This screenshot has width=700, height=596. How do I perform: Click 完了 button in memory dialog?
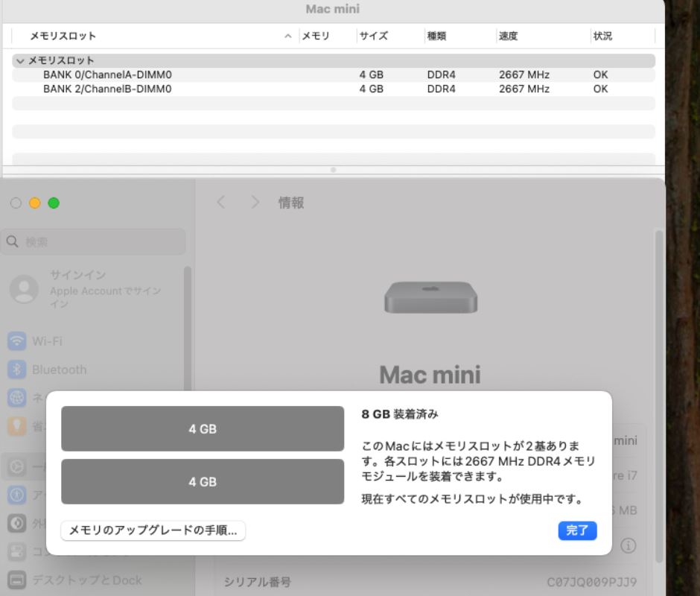pyautogui.click(x=577, y=530)
